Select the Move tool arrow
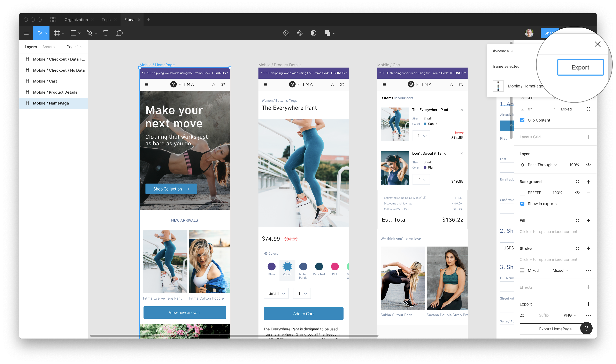 tap(40, 33)
